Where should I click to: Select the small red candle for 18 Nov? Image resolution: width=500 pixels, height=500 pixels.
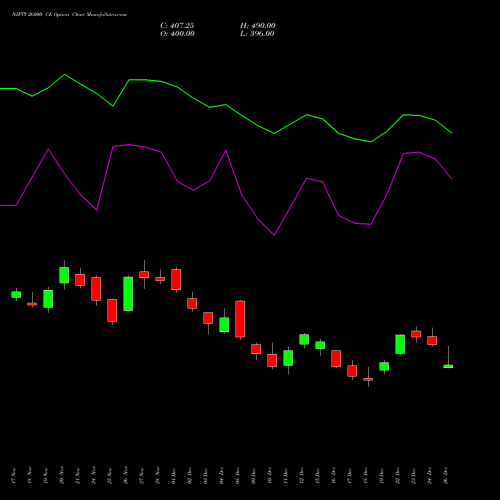tap(32, 304)
